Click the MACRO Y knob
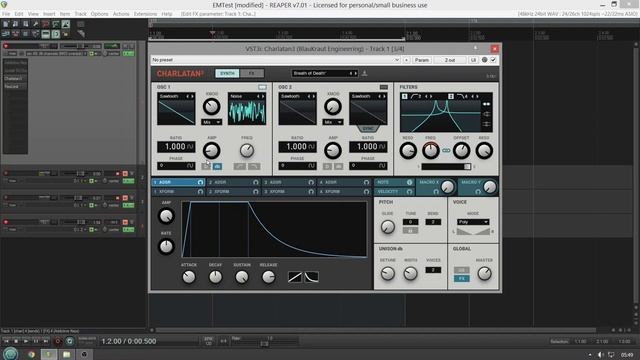The height and width of the screenshot is (360, 640). pyautogui.click(x=489, y=187)
